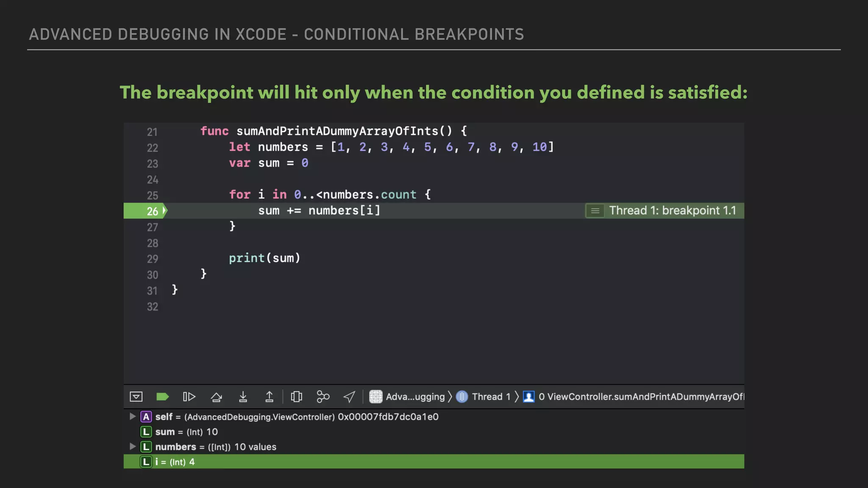Viewport: 868px width, 488px height.
Task: Click line number 22 in gutter
Action: point(152,147)
